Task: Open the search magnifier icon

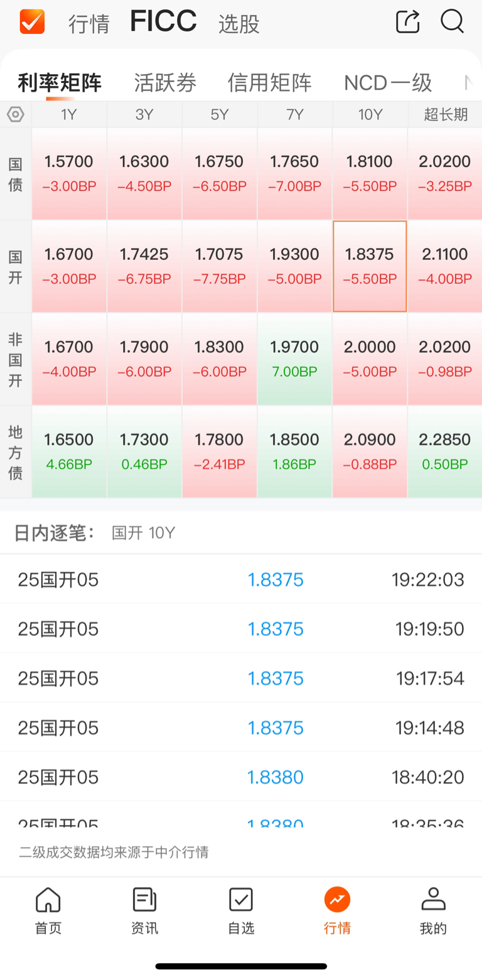Action: [x=452, y=21]
